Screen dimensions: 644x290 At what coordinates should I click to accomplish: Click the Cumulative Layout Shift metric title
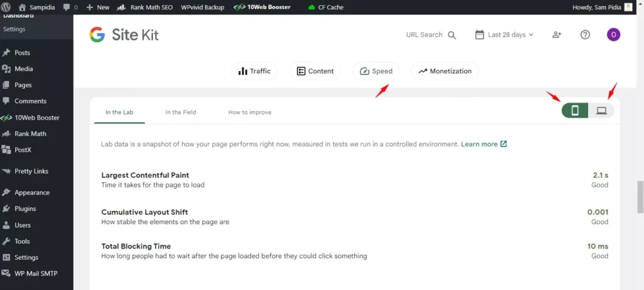(x=145, y=213)
